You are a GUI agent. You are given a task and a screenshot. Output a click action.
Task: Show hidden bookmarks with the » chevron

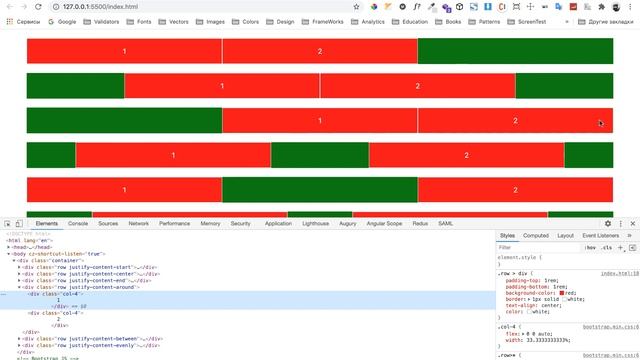point(567,22)
